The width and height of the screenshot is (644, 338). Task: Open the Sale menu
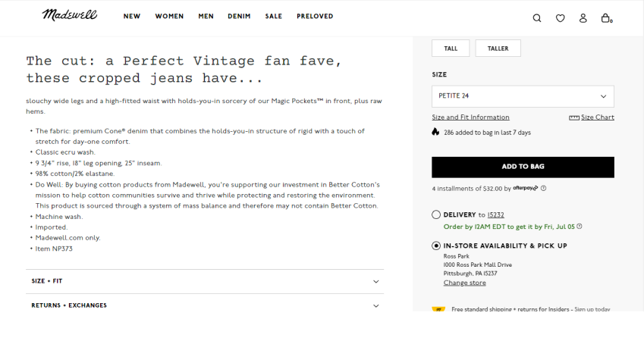click(x=274, y=17)
